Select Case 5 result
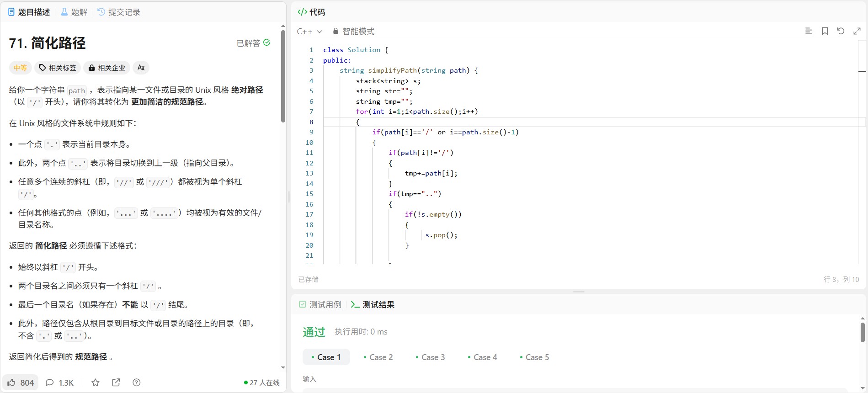 tap(534, 357)
